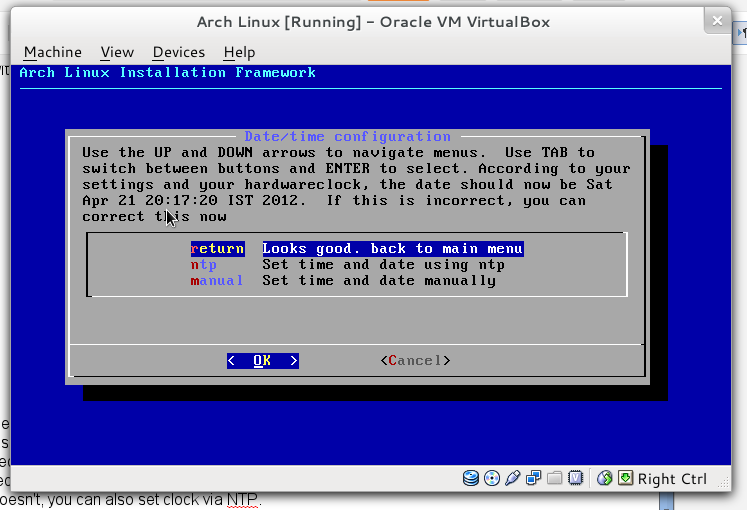Close the VirtualBox window
747x510 pixels.
pos(717,20)
